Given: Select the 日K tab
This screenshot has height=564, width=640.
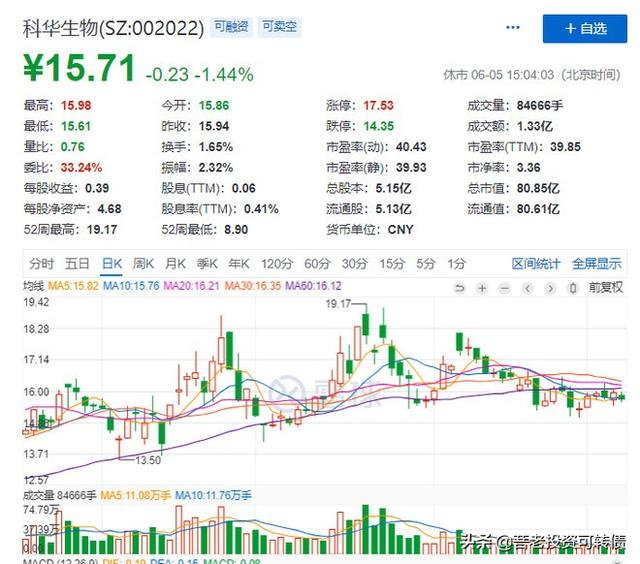Looking at the screenshot, I should point(111,264).
